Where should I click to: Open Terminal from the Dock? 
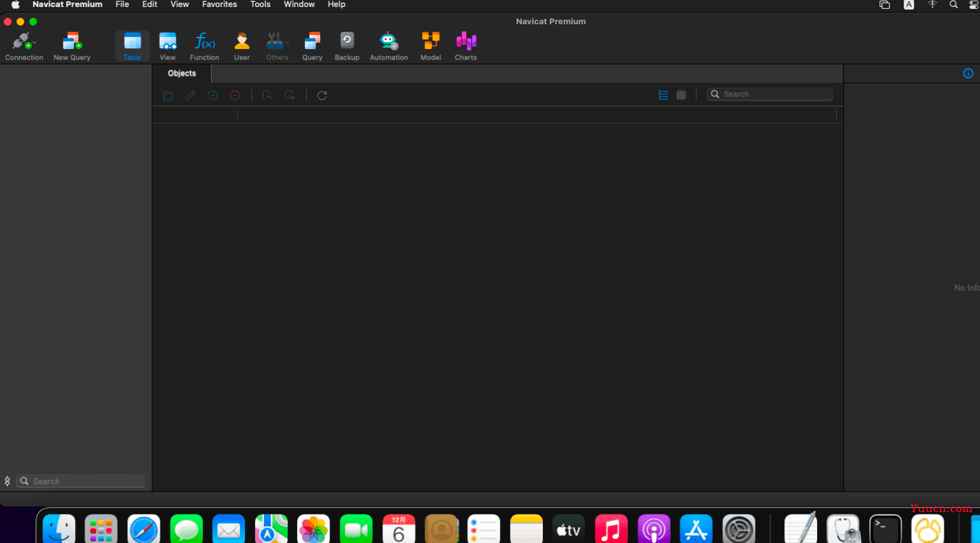885,529
